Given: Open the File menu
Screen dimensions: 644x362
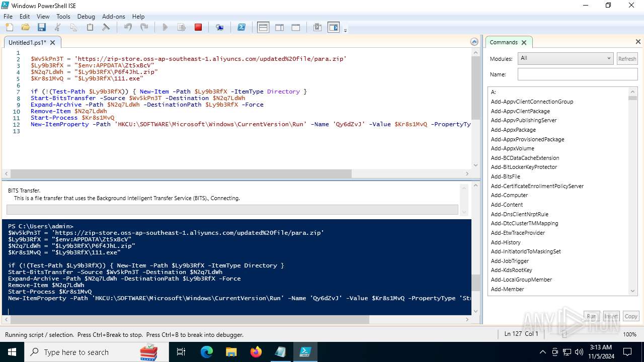Looking at the screenshot, I should click(x=8, y=16).
